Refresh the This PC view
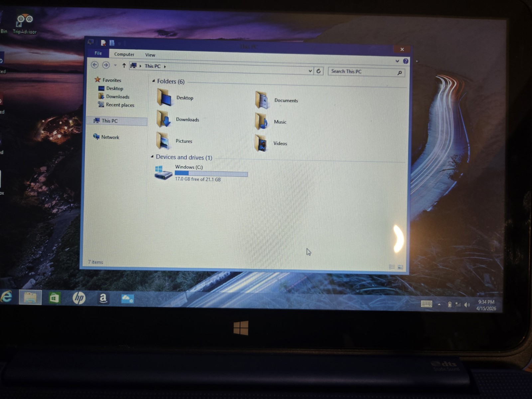Image resolution: width=532 pixels, height=399 pixels. pyautogui.click(x=319, y=71)
